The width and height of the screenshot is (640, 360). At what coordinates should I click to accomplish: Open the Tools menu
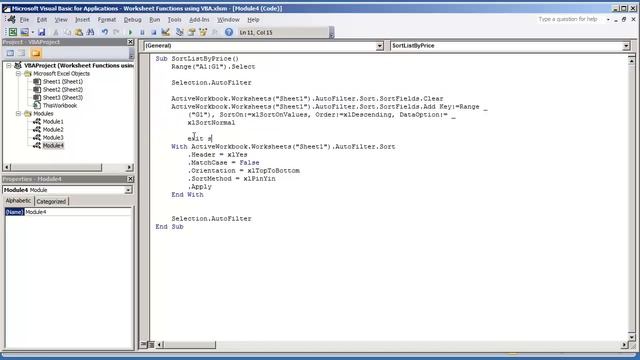pos(174,20)
